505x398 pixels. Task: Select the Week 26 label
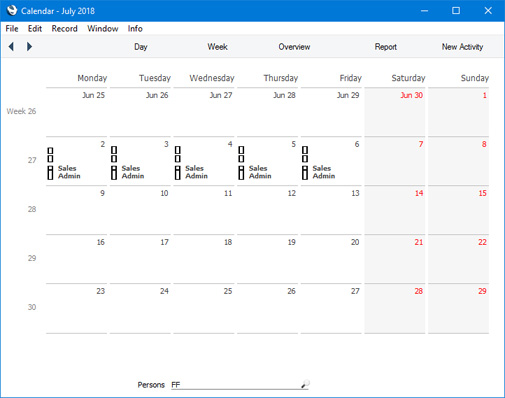[21, 111]
